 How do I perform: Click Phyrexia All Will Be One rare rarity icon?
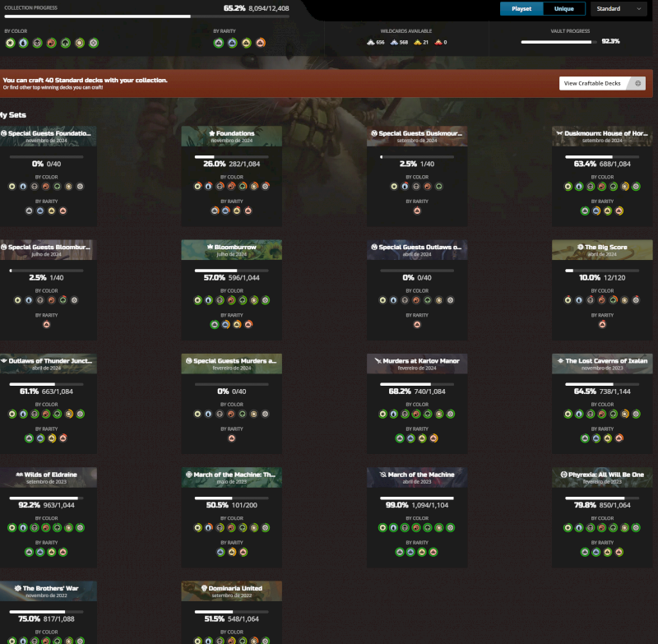coord(608,552)
